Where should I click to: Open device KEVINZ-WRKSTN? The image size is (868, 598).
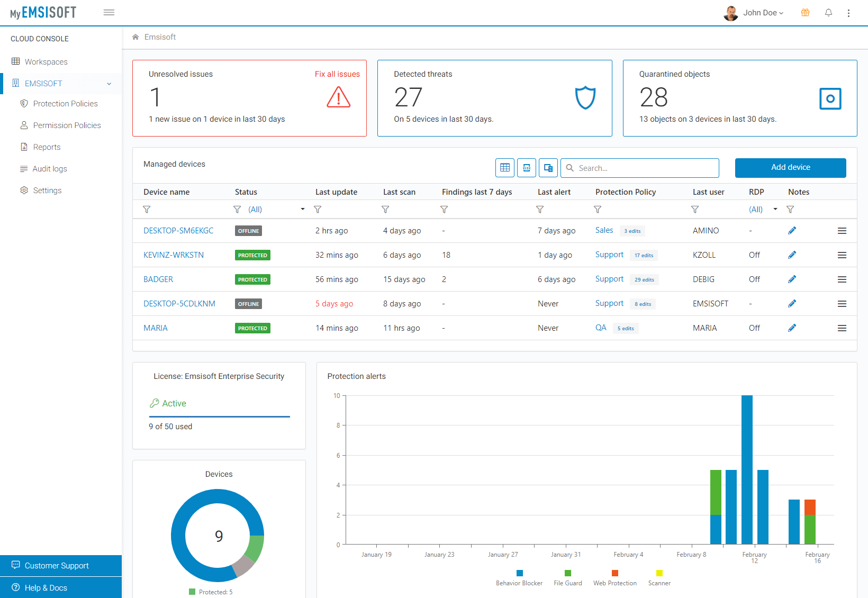coord(174,255)
